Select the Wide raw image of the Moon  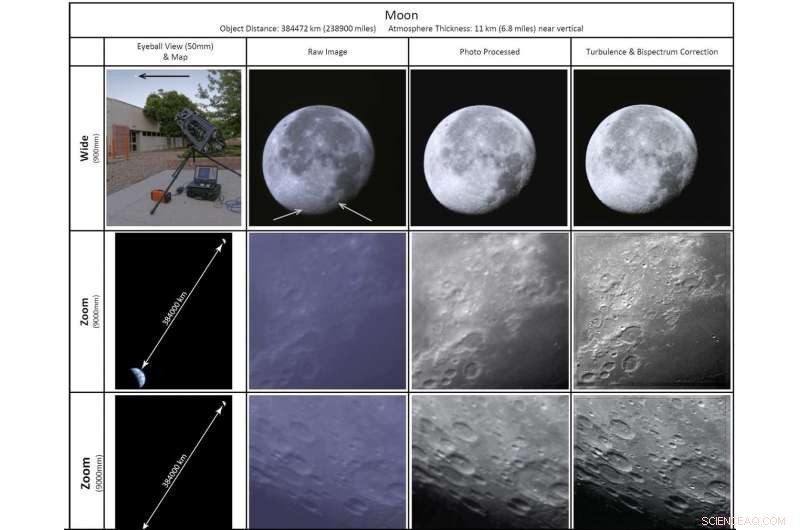[327, 147]
